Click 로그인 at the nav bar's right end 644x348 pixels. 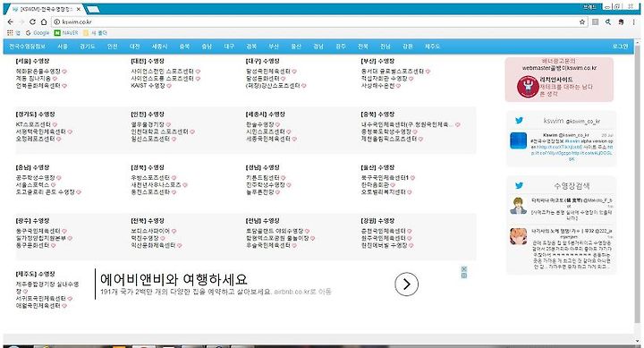tap(620, 47)
